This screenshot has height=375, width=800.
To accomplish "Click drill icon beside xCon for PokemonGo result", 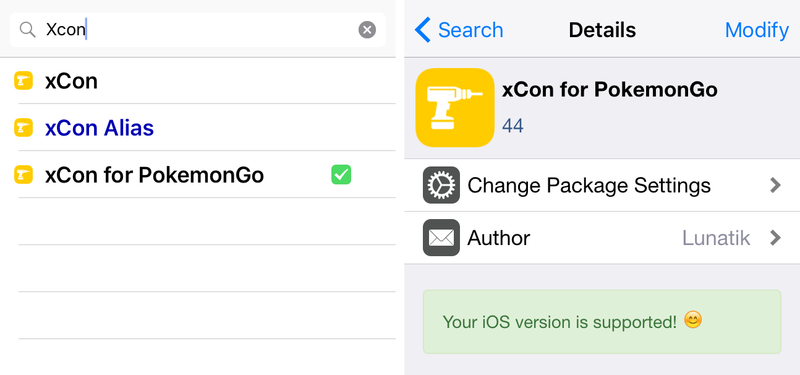I will pos(23,174).
